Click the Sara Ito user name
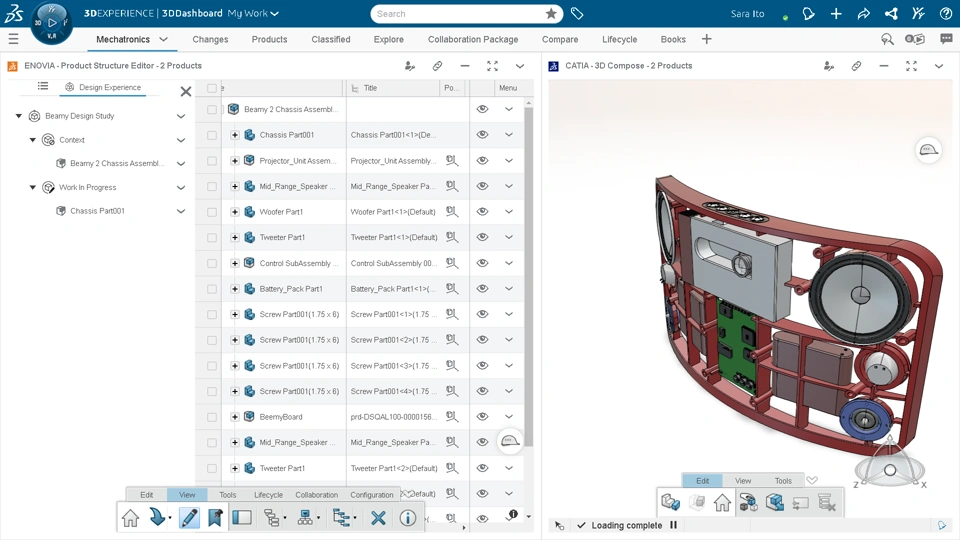The height and width of the screenshot is (540, 960). click(747, 13)
